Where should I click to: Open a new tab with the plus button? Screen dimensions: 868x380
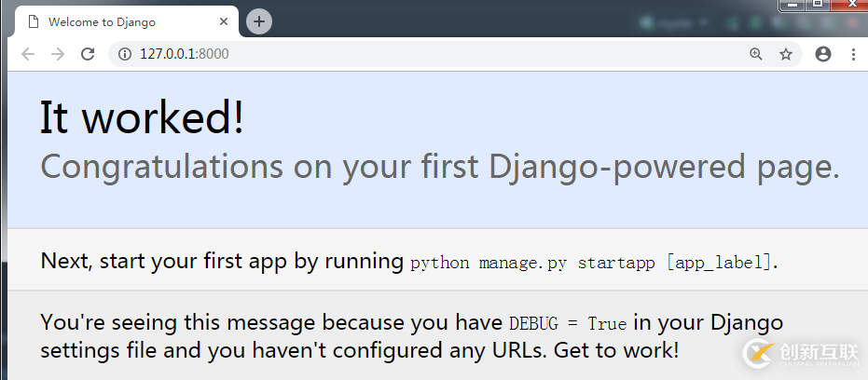tap(259, 21)
